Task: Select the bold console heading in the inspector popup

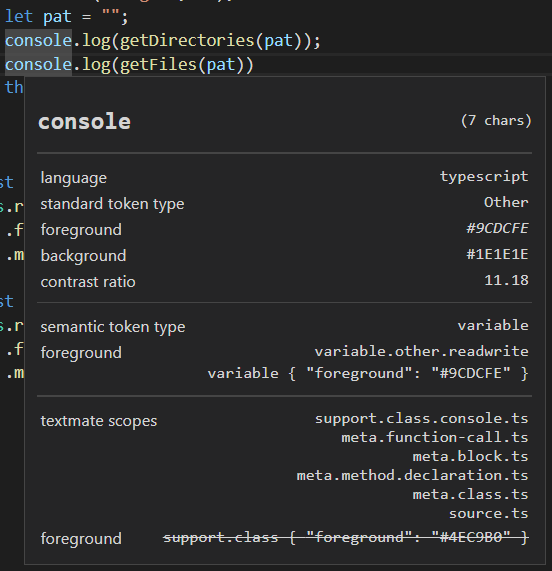Action: [x=84, y=121]
